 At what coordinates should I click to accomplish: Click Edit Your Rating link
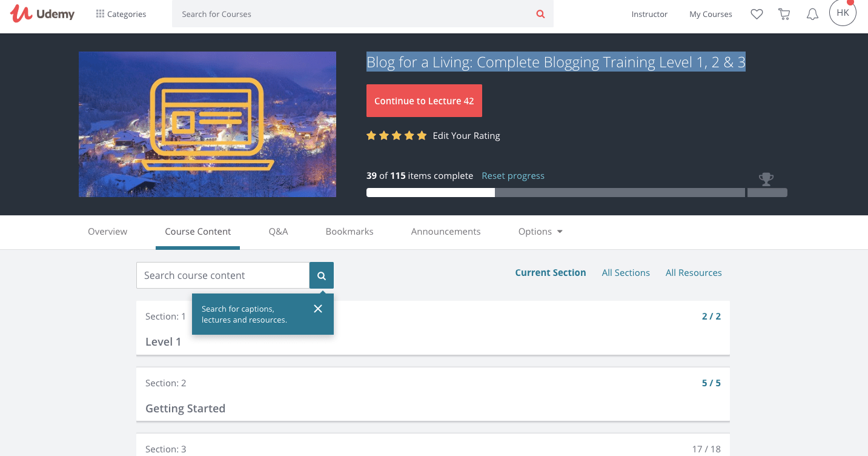[x=466, y=136]
